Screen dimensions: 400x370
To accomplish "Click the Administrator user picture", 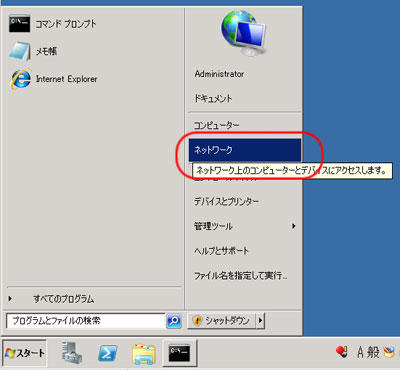I will pyautogui.click(x=244, y=33).
